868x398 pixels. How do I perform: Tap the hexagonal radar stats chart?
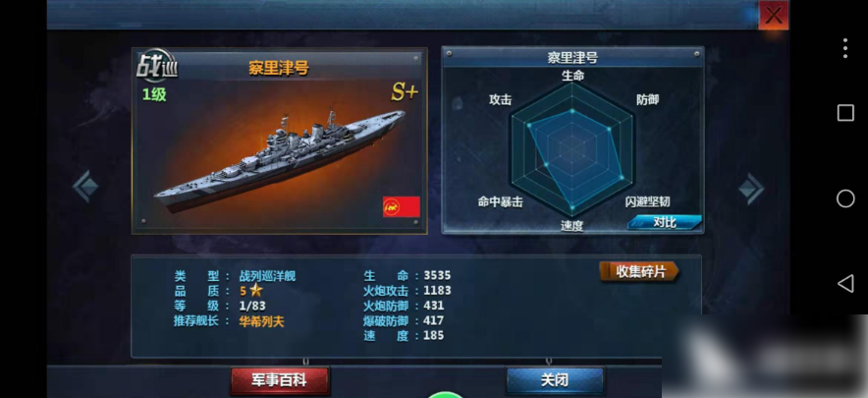click(572, 149)
